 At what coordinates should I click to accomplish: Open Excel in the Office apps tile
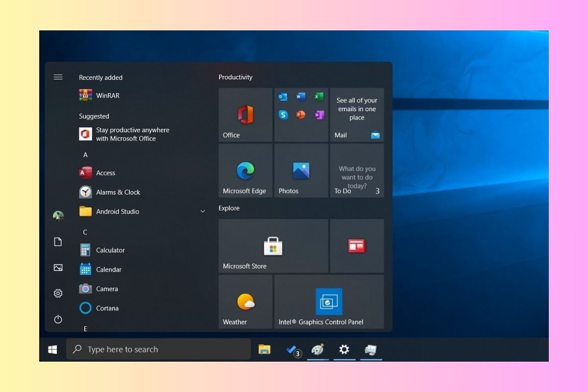pos(319,97)
